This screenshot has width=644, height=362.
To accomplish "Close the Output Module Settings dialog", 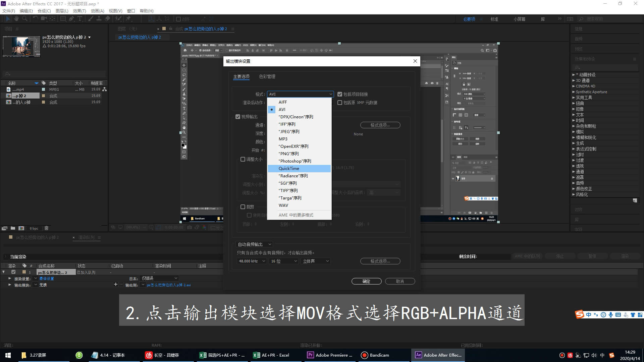I will pyautogui.click(x=415, y=61).
